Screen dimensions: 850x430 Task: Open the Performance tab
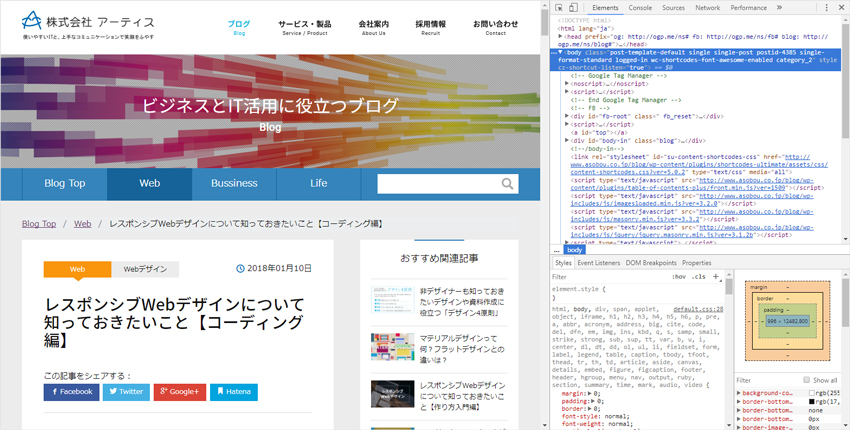(748, 8)
